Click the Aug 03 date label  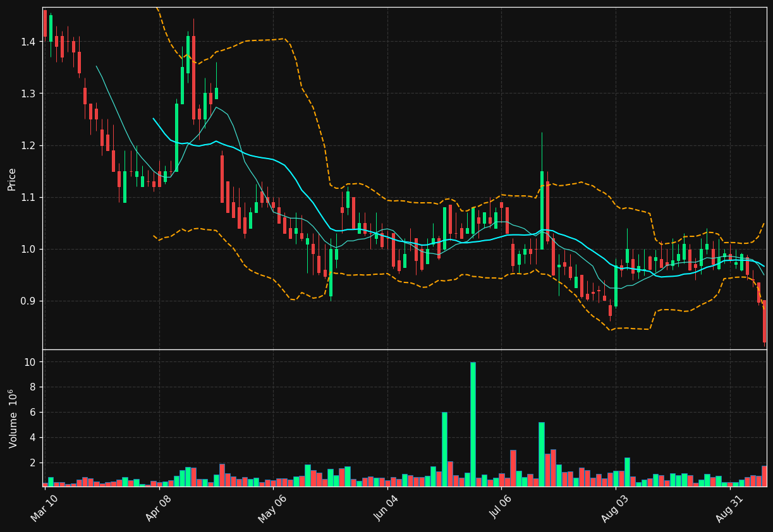[x=615, y=509]
